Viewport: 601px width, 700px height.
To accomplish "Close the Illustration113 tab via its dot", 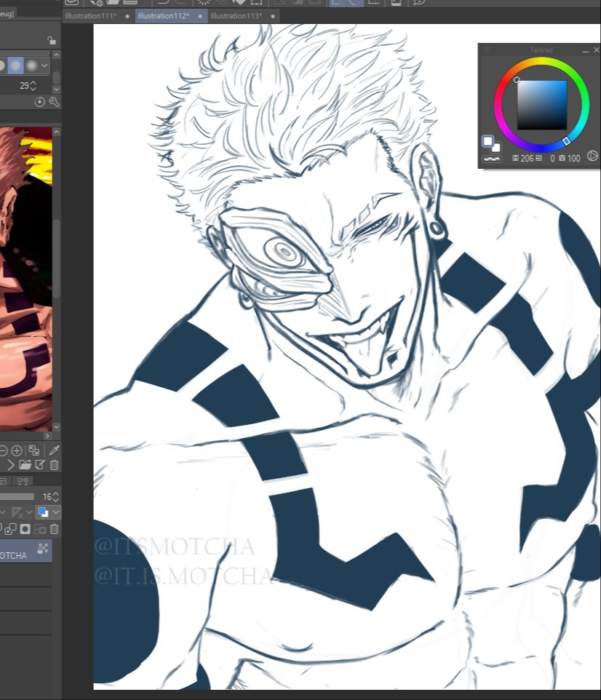I will pos(273,16).
